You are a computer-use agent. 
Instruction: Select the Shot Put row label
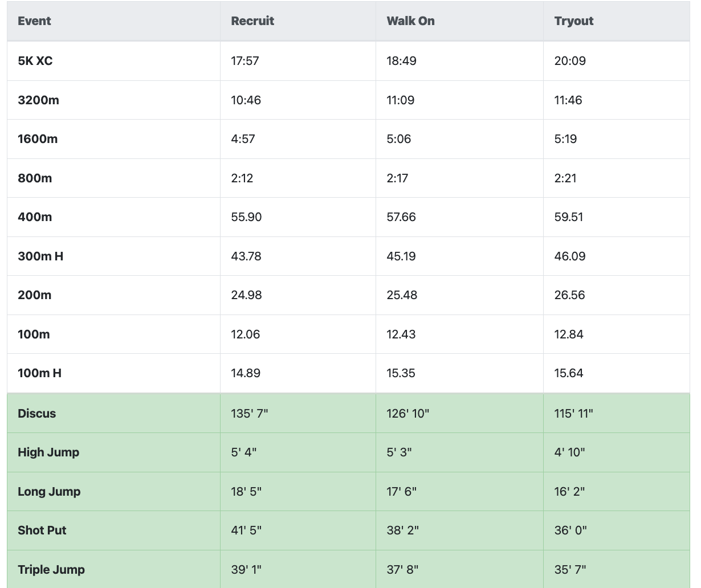point(42,530)
